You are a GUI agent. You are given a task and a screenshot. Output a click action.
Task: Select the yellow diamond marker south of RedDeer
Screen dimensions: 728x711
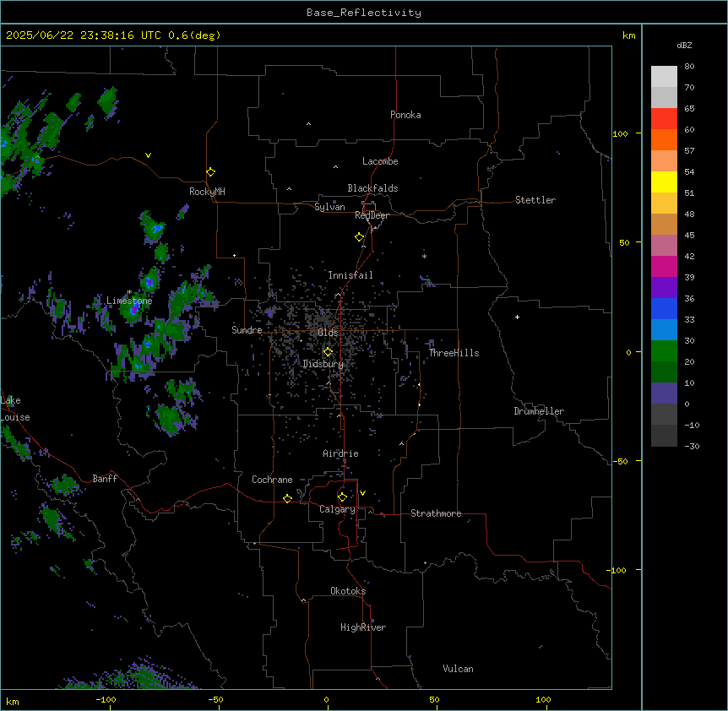[x=359, y=237]
